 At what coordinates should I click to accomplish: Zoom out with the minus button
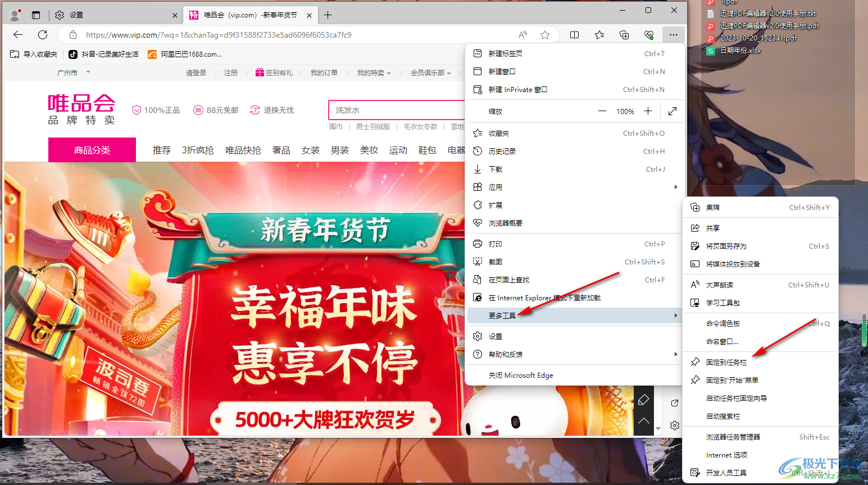click(x=602, y=111)
